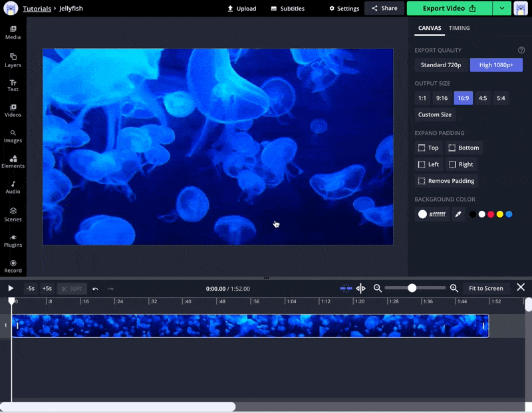Select the red background color swatch
The image size is (532, 413).
[x=491, y=214]
